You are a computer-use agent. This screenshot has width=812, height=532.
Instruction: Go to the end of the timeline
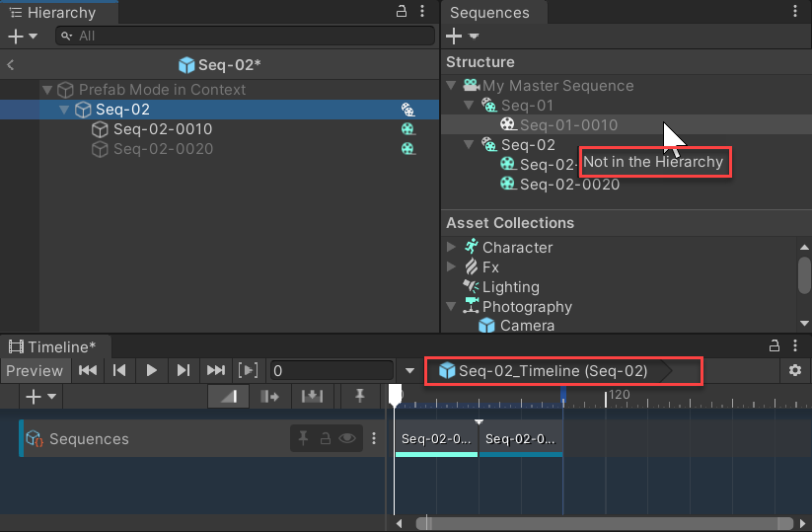click(x=215, y=370)
